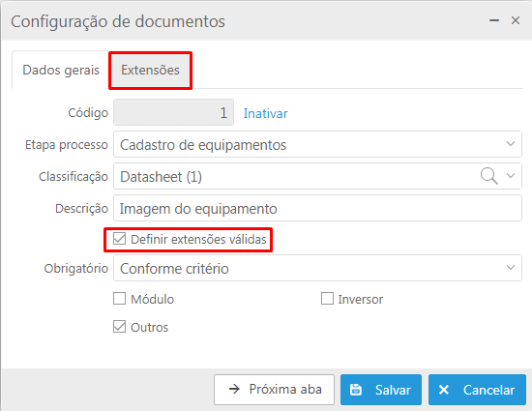Tick the Inversor checkbox
This screenshot has height=411, width=532.
(327, 299)
